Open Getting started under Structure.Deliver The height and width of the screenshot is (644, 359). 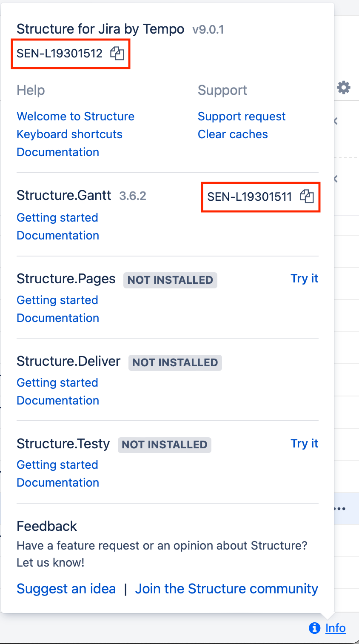coord(57,383)
